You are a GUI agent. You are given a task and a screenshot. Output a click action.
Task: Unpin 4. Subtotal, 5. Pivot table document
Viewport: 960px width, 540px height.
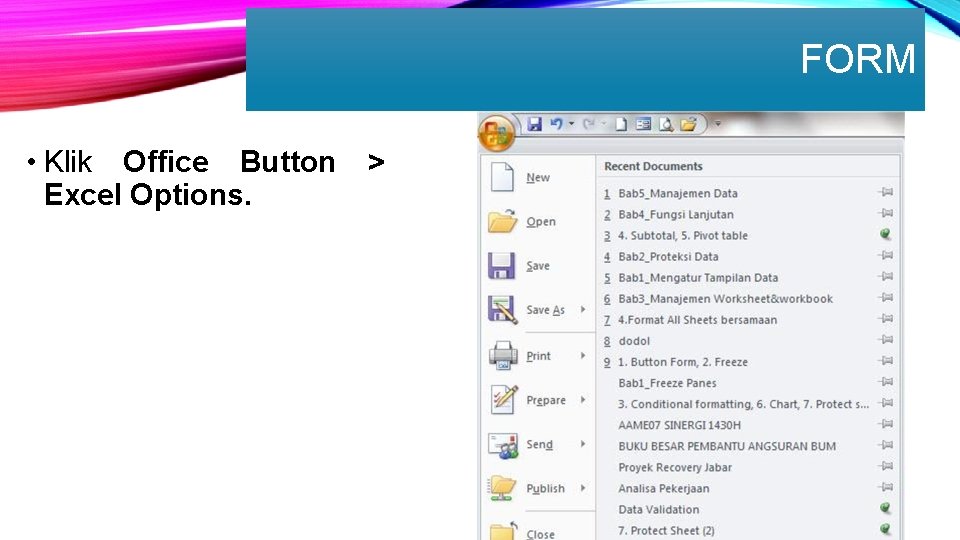click(885, 234)
